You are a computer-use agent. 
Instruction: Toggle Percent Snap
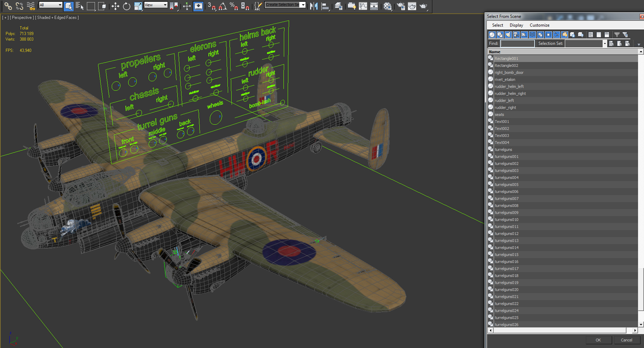click(234, 6)
